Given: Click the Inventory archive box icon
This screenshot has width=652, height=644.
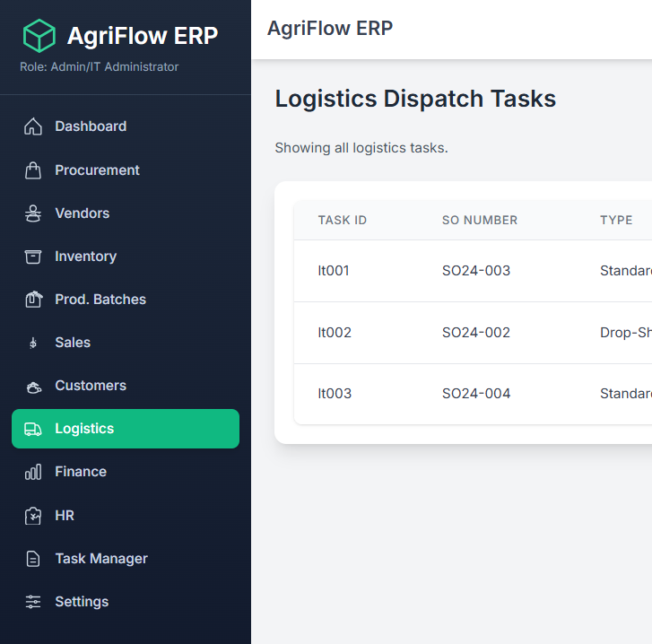Looking at the screenshot, I should pyautogui.click(x=33, y=257).
